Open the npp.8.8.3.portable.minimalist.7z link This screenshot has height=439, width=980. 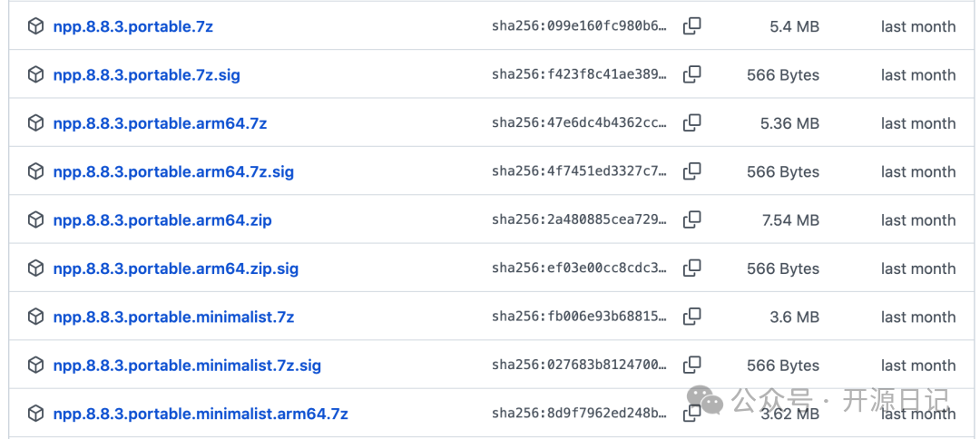(x=173, y=317)
